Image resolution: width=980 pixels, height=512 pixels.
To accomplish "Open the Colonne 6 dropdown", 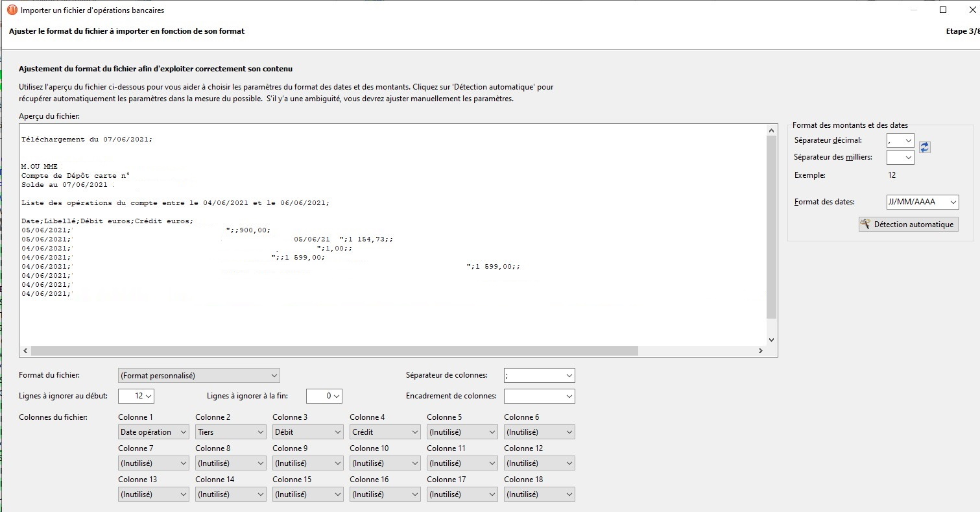I will (539, 432).
